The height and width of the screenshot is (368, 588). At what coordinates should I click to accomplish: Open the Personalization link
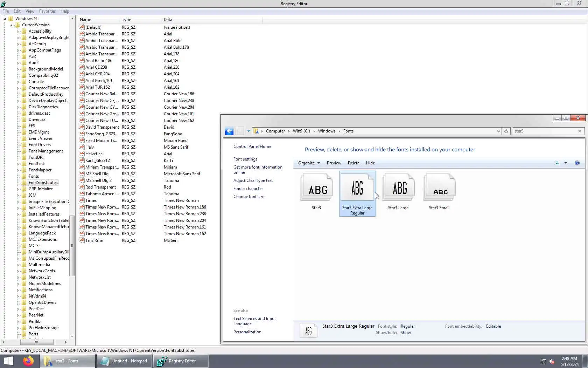click(247, 332)
